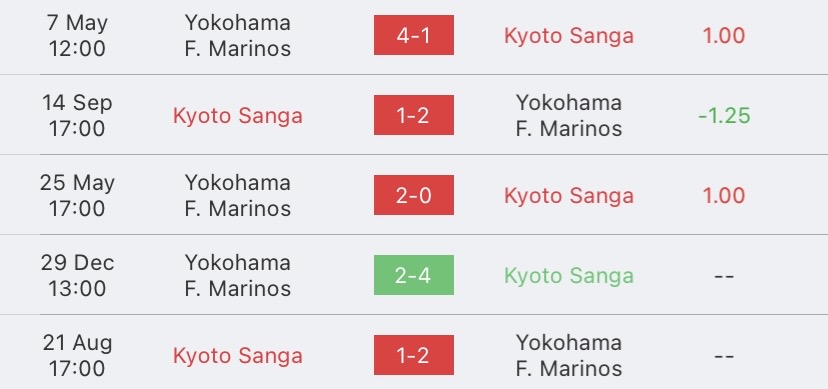828x389 pixels.
Task: Open the 2-0 score badge
Action: (x=413, y=195)
